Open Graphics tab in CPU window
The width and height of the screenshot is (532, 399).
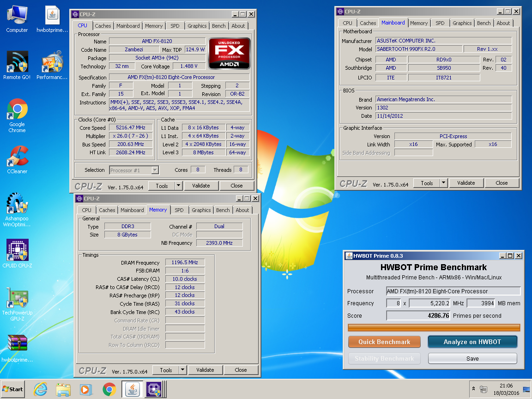pyautogui.click(x=197, y=26)
